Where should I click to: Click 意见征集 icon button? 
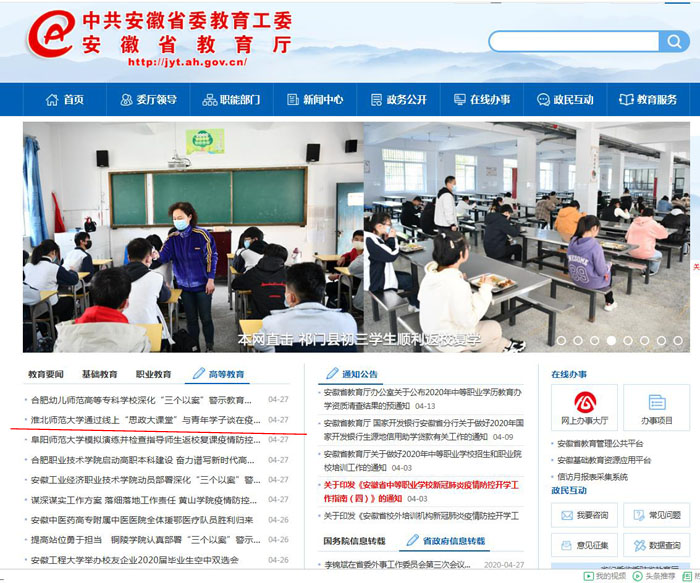click(x=584, y=546)
